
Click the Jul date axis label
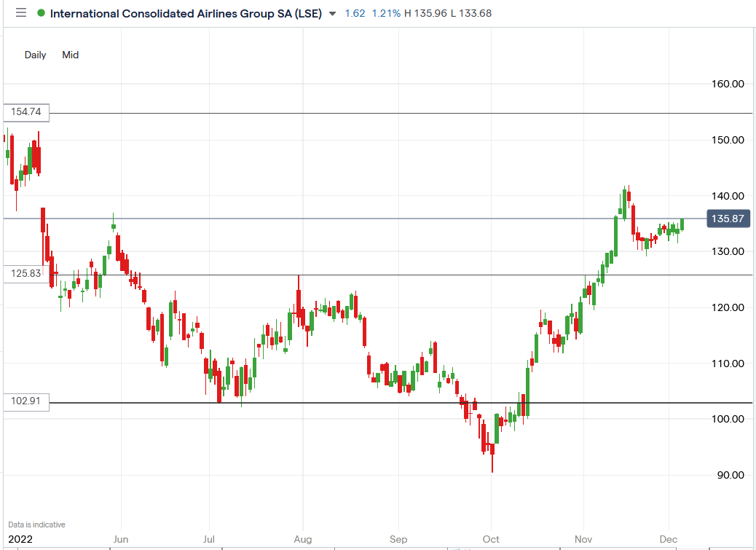[x=209, y=539]
